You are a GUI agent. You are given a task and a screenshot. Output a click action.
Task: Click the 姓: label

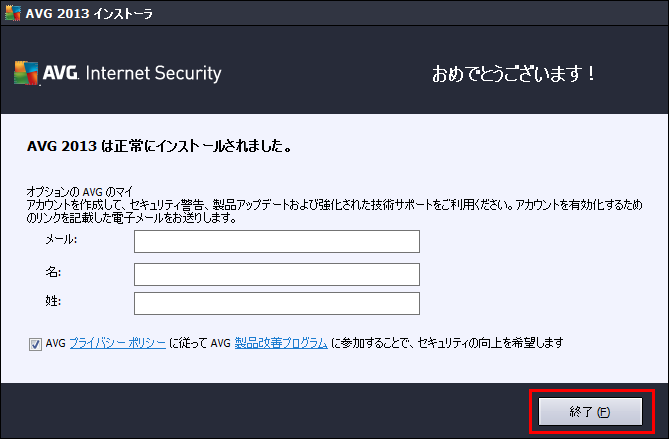coord(53,301)
